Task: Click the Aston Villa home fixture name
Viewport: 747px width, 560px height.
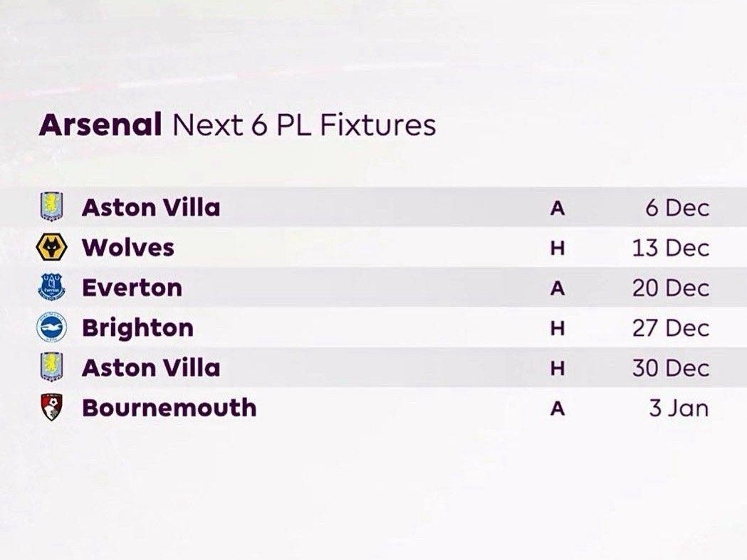Action: (x=151, y=368)
